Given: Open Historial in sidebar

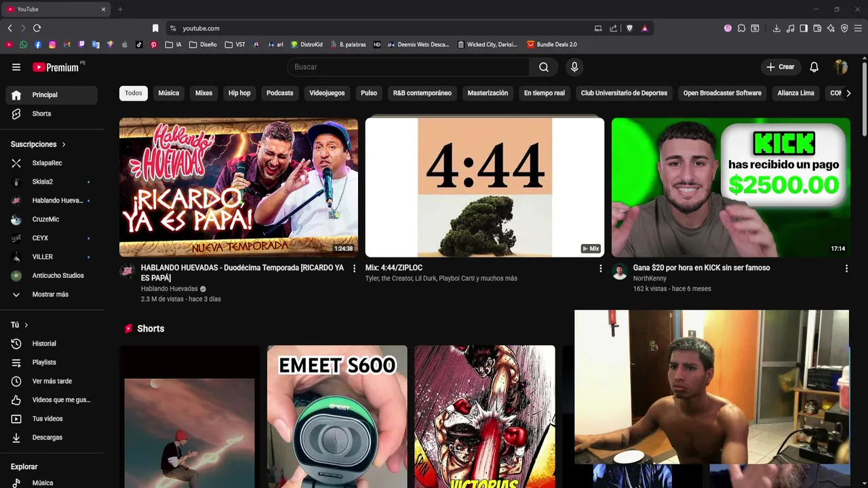Looking at the screenshot, I should coord(52,344).
